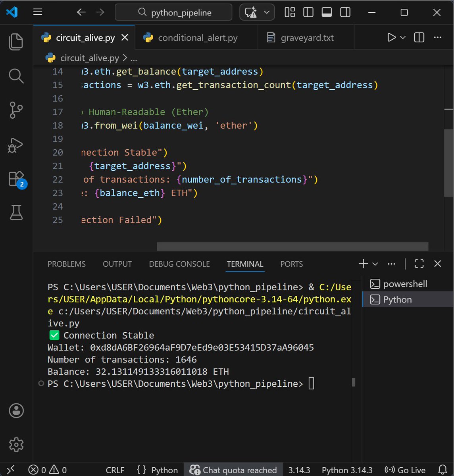Select the powershell terminal instance
454x476 pixels.
408,284
